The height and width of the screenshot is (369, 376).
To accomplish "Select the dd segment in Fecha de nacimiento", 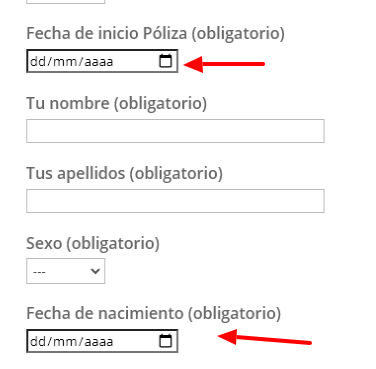I will [38, 341].
